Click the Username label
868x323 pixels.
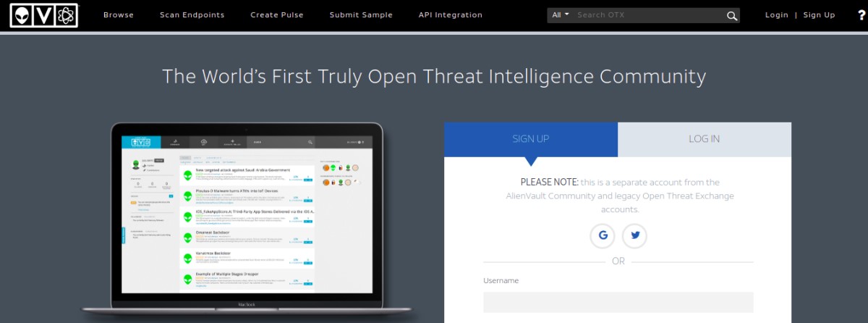tap(501, 281)
